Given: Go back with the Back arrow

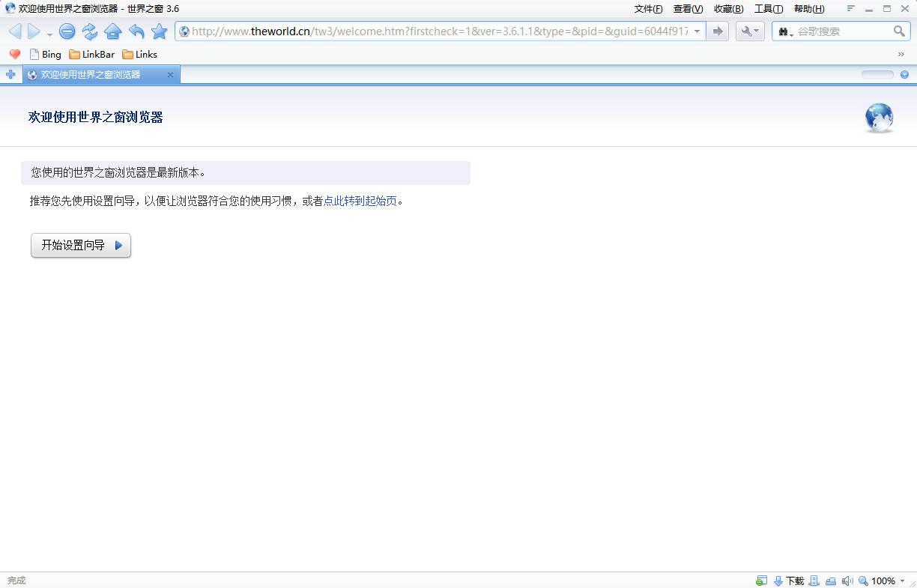Looking at the screenshot, I should click(x=15, y=31).
